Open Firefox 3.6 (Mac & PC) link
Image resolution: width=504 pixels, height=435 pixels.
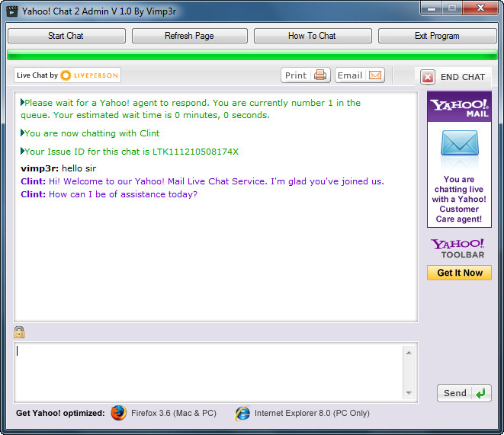coord(174,413)
